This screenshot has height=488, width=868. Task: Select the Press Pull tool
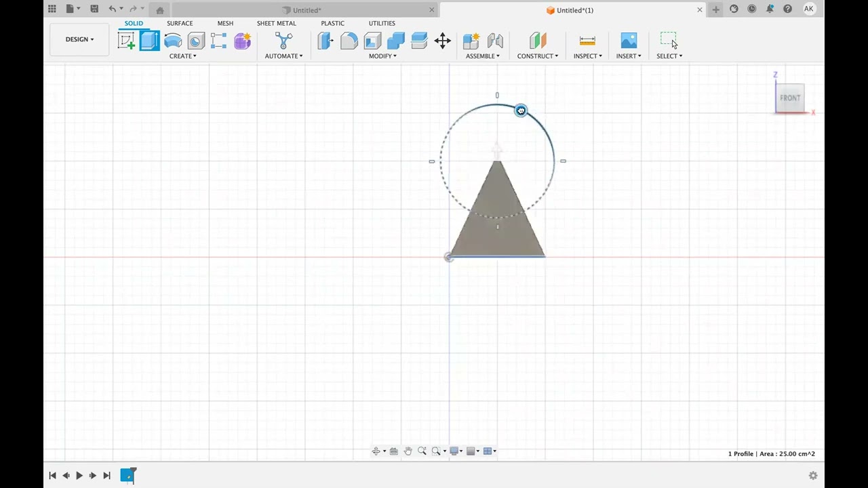coord(325,41)
